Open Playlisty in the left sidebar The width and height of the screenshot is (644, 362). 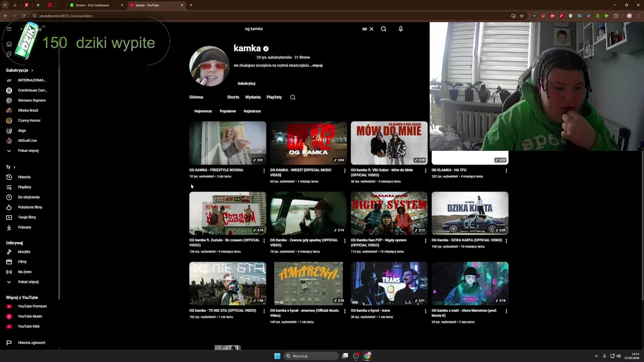pyautogui.click(x=24, y=187)
